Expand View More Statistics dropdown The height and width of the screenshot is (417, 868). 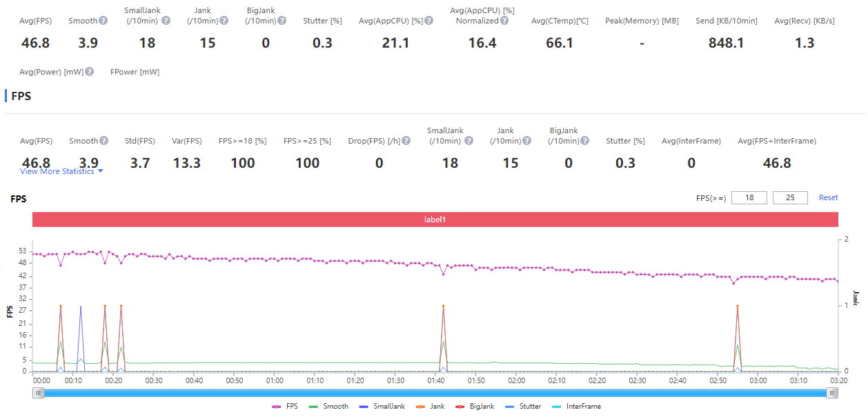pyautogui.click(x=61, y=171)
